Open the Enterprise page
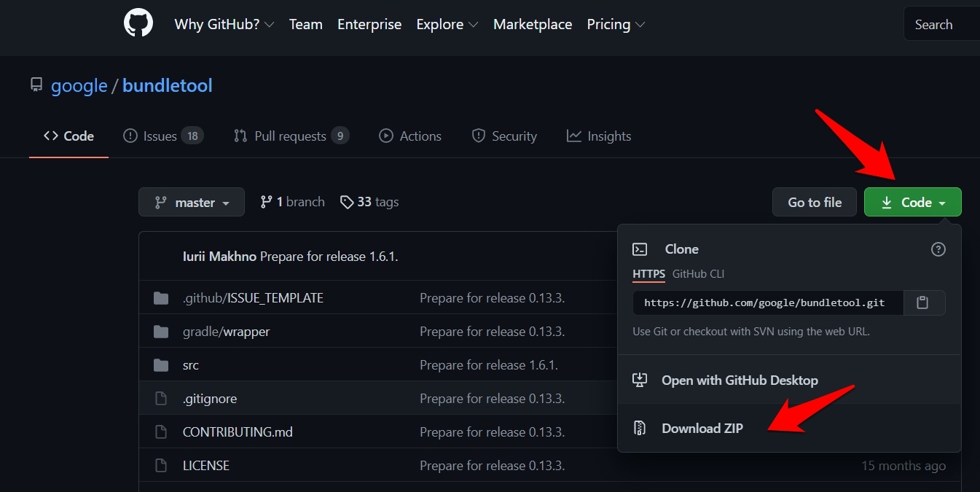980x492 pixels. click(x=369, y=24)
